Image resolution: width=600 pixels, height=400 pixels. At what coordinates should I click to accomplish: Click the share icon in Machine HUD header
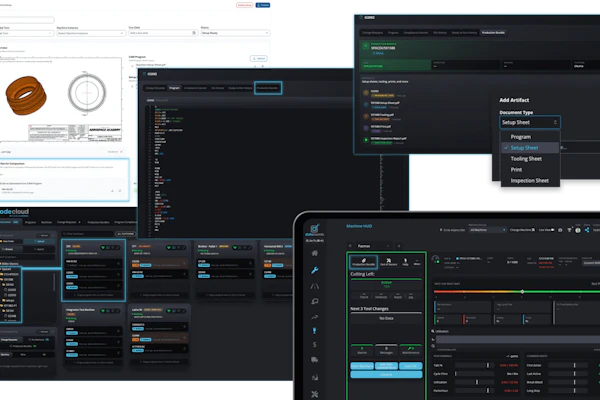point(587,230)
